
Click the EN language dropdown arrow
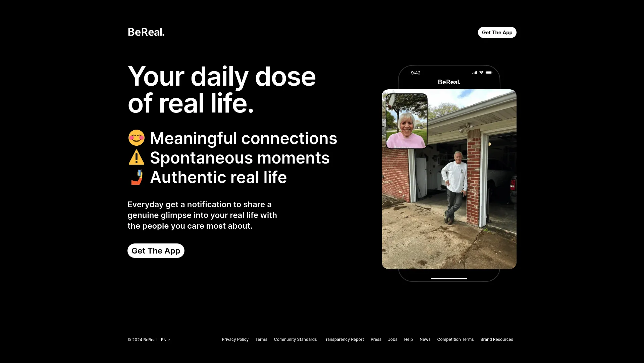[x=168, y=339]
